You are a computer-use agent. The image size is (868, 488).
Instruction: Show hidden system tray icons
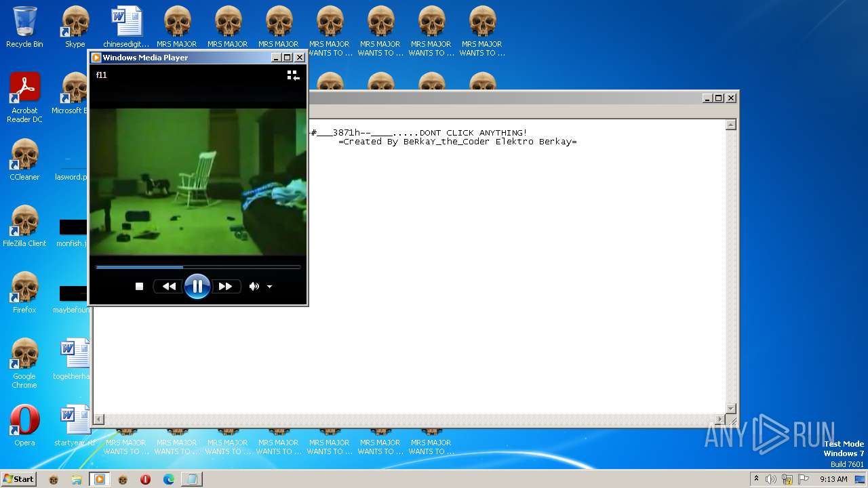click(x=757, y=479)
